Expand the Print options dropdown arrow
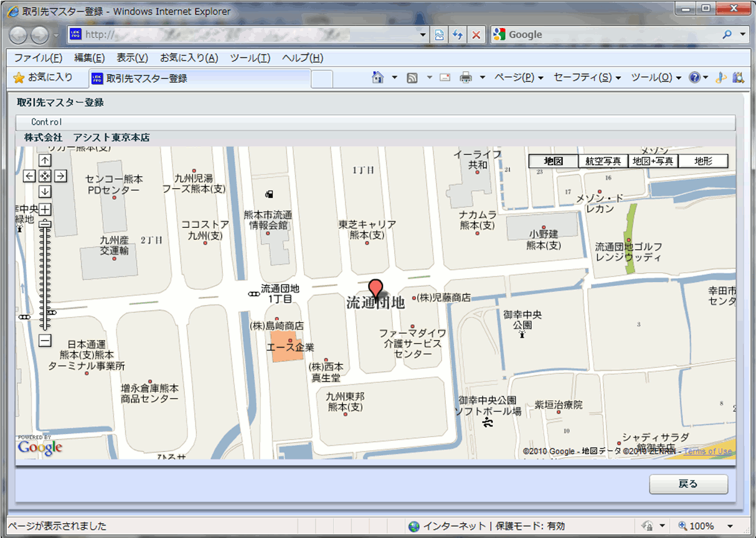Viewport: 756px width, 538px height. (482, 78)
